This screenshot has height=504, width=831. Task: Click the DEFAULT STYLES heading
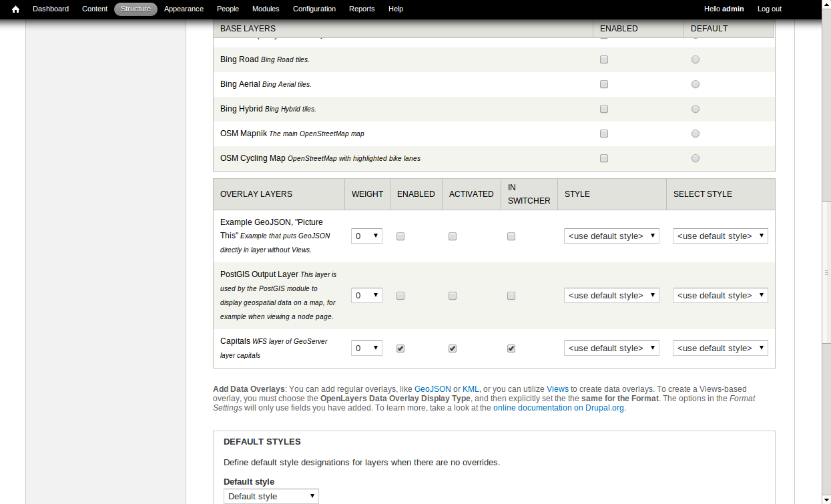pyautogui.click(x=262, y=441)
